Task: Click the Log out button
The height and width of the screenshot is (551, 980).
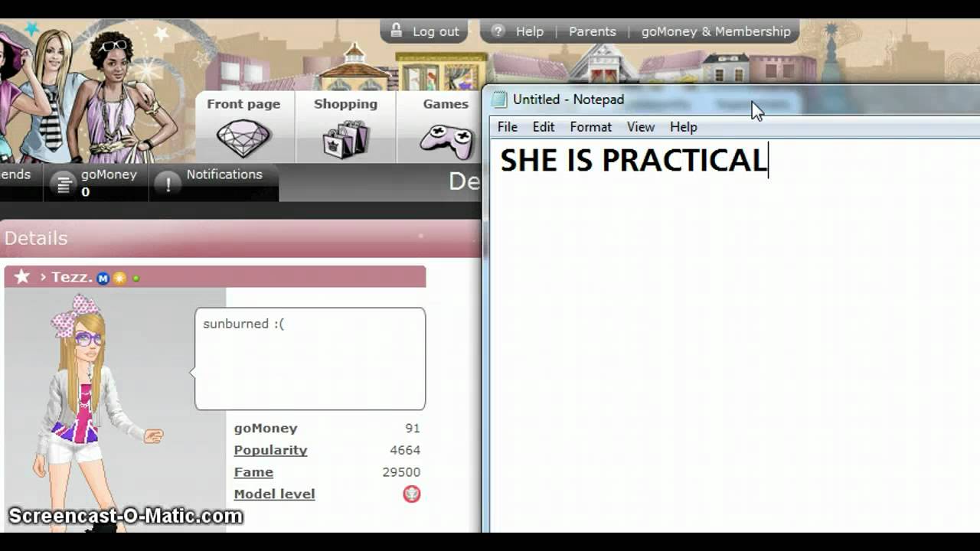Action: pos(425,31)
